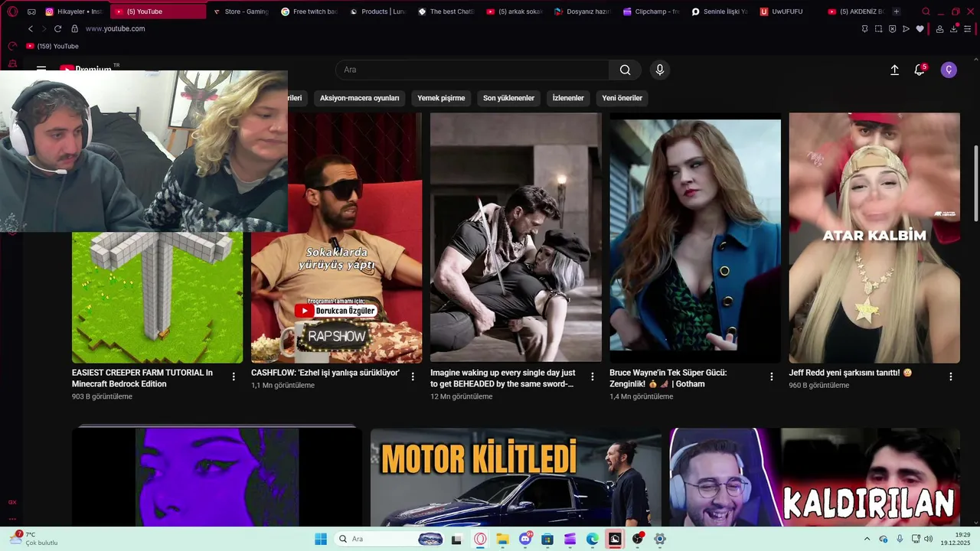The height and width of the screenshot is (551, 980).
Task: Click the browser forward arrow
Action: (44, 28)
